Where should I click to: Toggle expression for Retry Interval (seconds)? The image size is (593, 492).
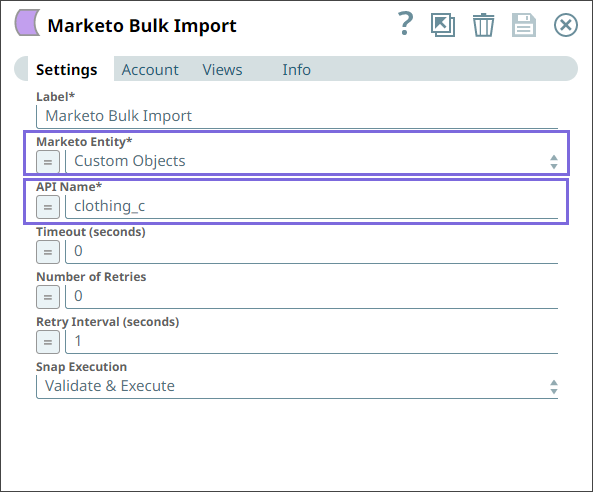coord(48,342)
